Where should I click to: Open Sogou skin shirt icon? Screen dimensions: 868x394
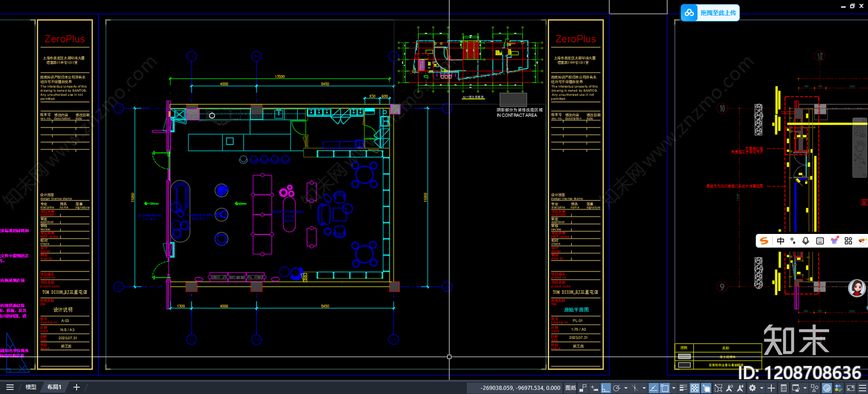point(834,240)
